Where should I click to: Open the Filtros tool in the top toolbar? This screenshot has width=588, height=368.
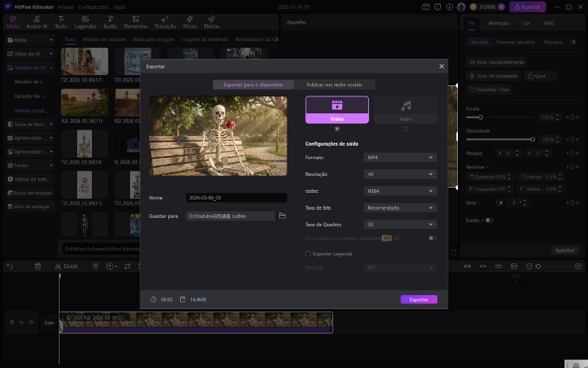191,21
